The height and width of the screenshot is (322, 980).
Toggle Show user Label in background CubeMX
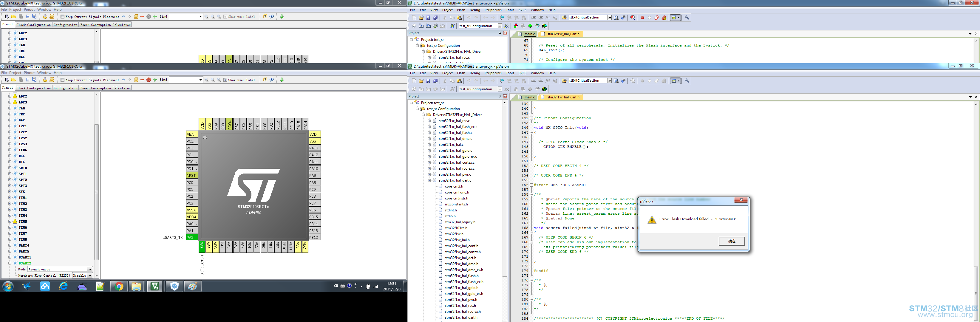pyautogui.click(x=225, y=17)
